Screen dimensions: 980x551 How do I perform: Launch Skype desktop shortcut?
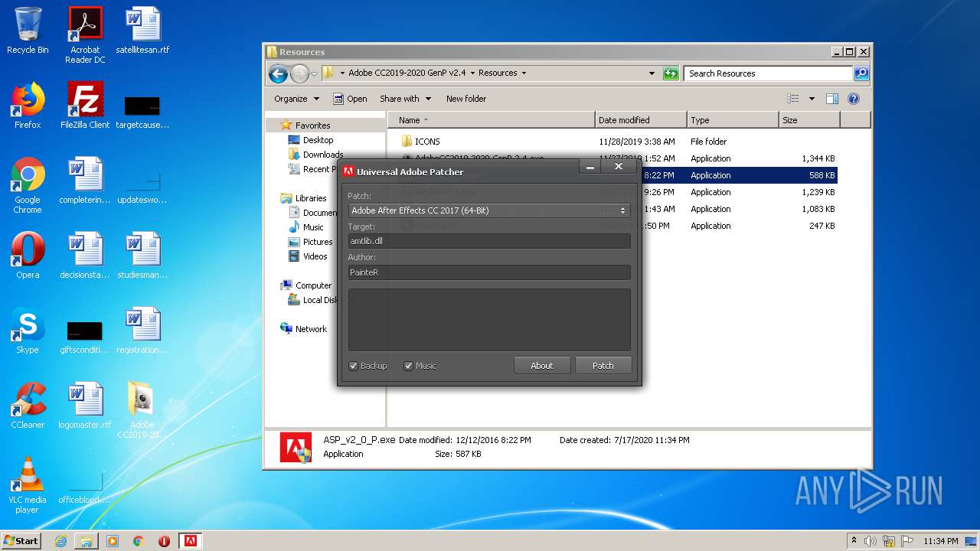coord(28,331)
